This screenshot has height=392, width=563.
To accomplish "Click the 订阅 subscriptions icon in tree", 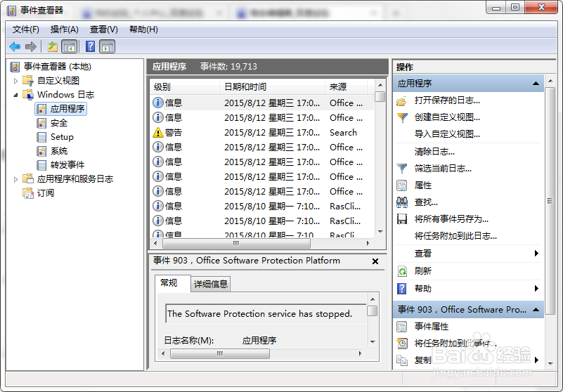I will (x=28, y=193).
